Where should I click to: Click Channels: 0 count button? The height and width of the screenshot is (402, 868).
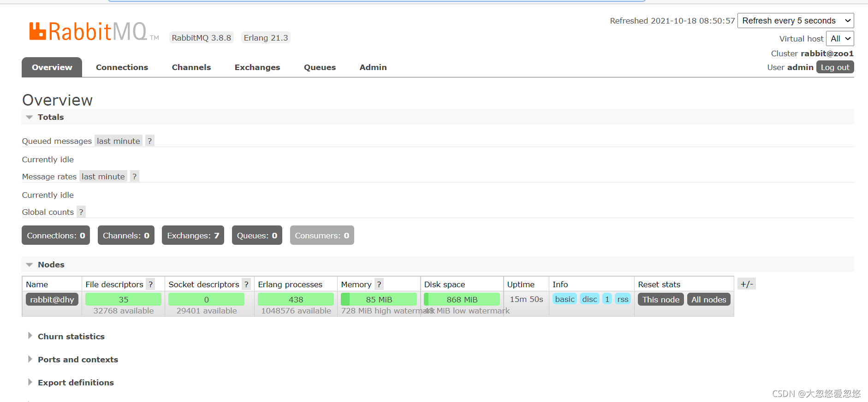(x=126, y=235)
